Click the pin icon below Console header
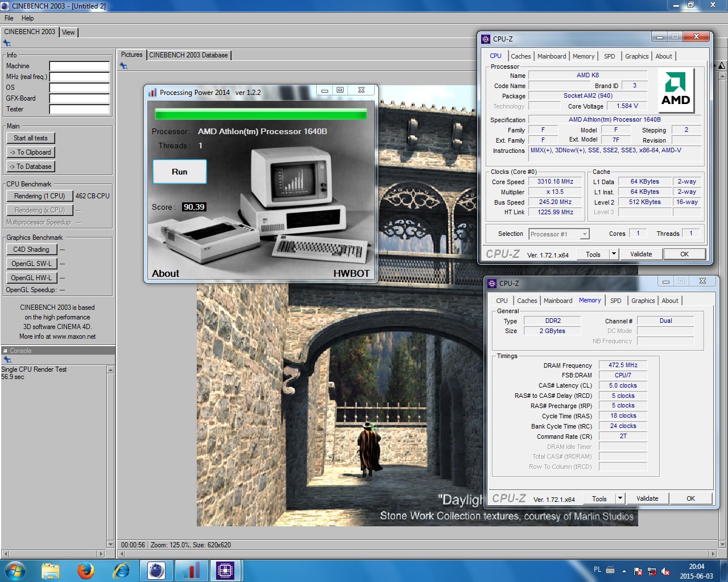The image size is (728, 582). coord(7,360)
